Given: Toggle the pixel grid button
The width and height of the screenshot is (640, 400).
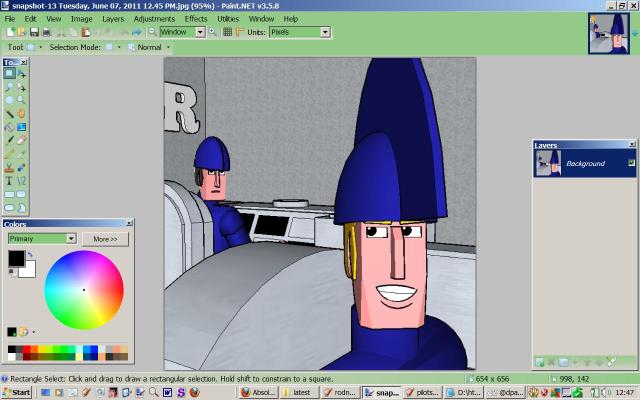Looking at the screenshot, I should coord(227,32).
